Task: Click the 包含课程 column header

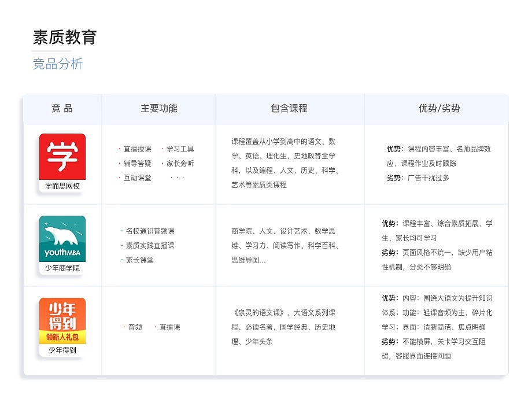Action: 289,109
